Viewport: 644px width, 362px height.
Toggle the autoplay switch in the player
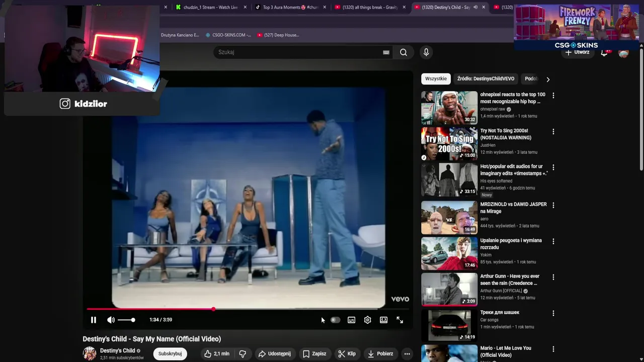click(335, 320)
